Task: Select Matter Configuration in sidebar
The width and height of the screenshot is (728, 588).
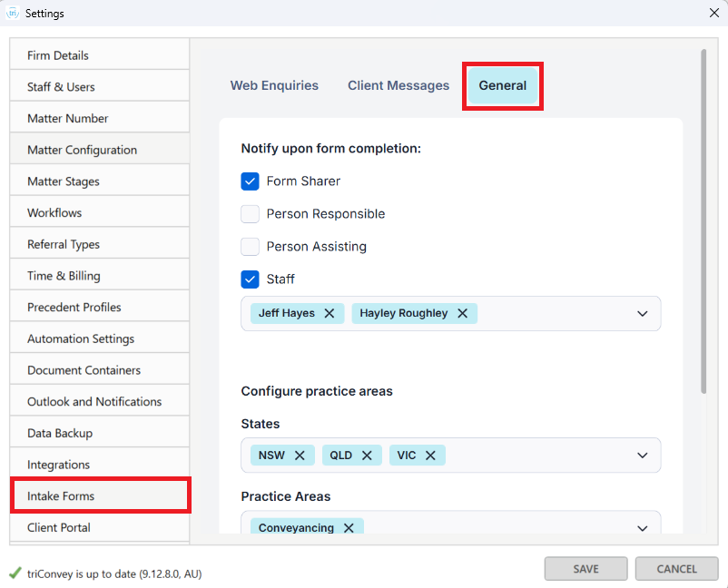Action: click(x=82, y=150)
